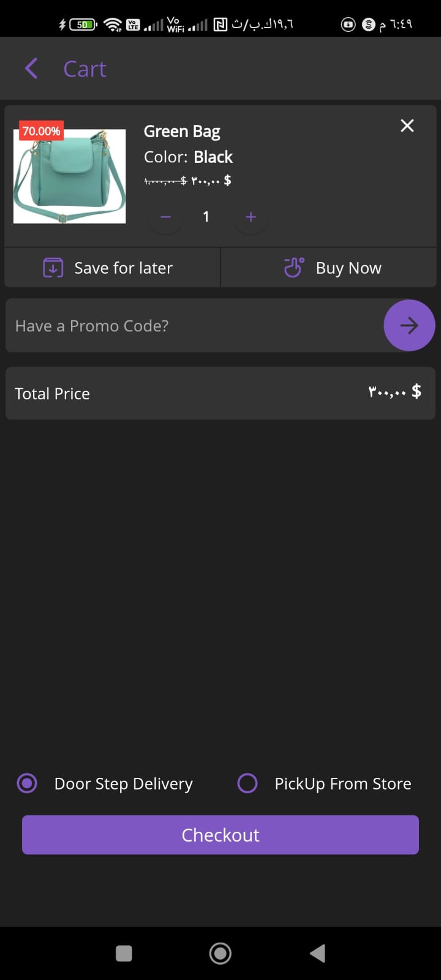441x980 pixels.
Task: Submit promo code with arrow button
Action: pyautogui.click(x=409, y=325)
